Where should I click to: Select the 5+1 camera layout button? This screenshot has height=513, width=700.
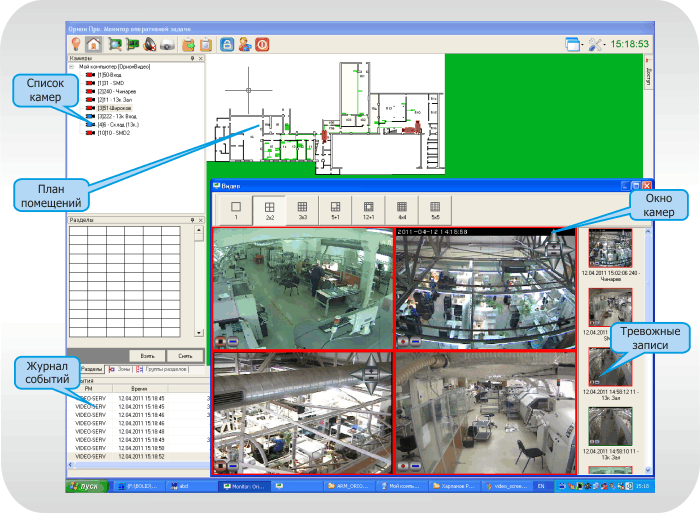pyautogui.click(x=335, y=210)
